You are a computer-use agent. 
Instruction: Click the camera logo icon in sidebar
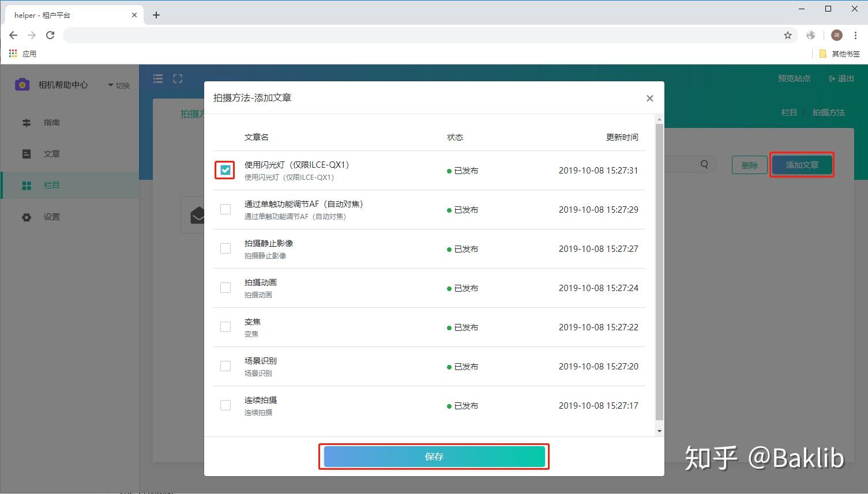22,85
